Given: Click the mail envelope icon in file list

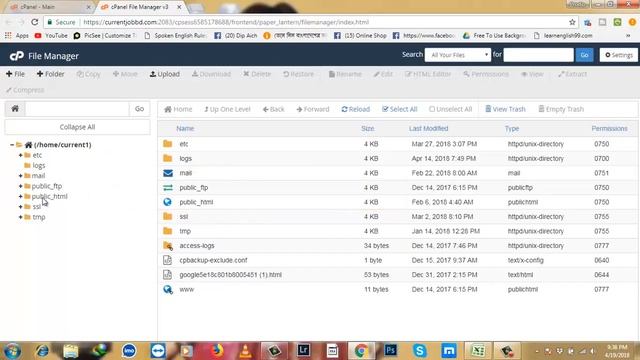Looking at the screenshot, I should 168,173.
